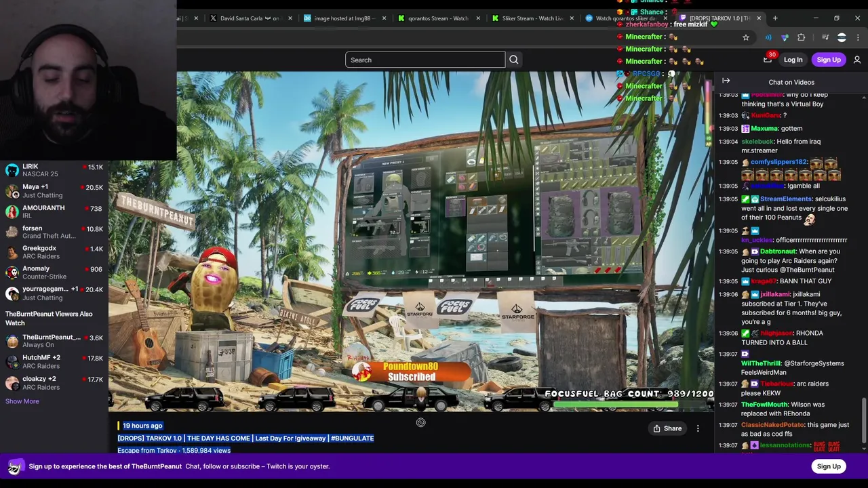Click username WilTheThrill in chat
Viewport: 868px width, 488px height.
pyautogui.click(x=762, y=363)
